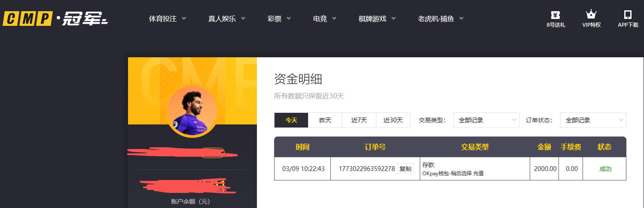
Task: Copy the order number with 复制
Action: coord(405,169)
